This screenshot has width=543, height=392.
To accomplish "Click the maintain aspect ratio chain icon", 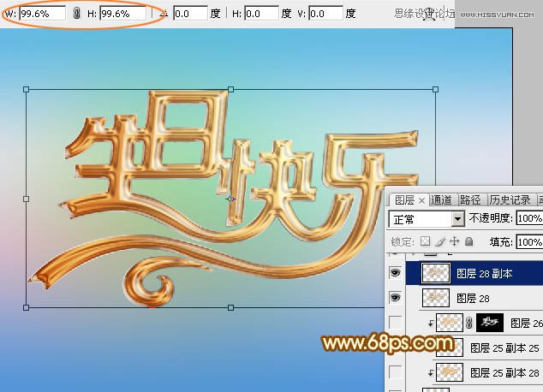I will coord(76,14).
